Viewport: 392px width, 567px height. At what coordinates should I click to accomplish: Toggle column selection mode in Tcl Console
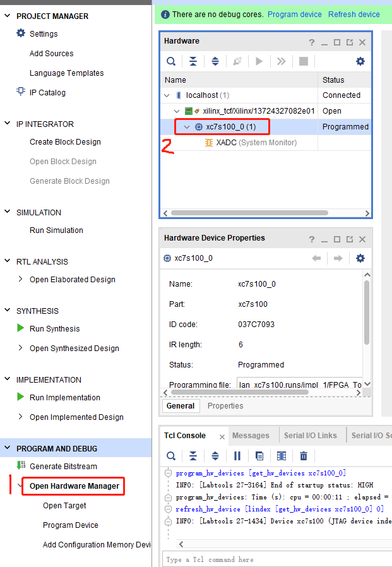(x=282, y=456)
